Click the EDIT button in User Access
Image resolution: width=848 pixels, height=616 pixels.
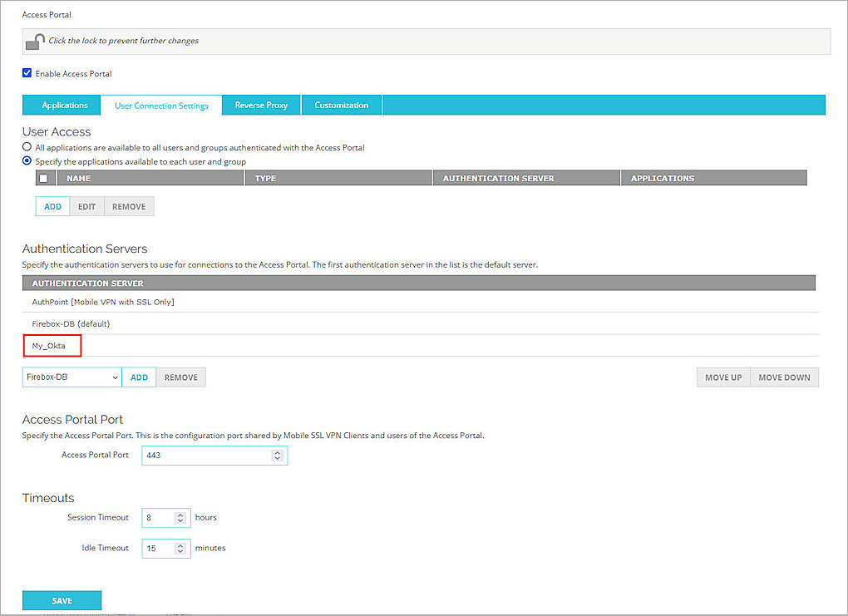coord(86,205)
